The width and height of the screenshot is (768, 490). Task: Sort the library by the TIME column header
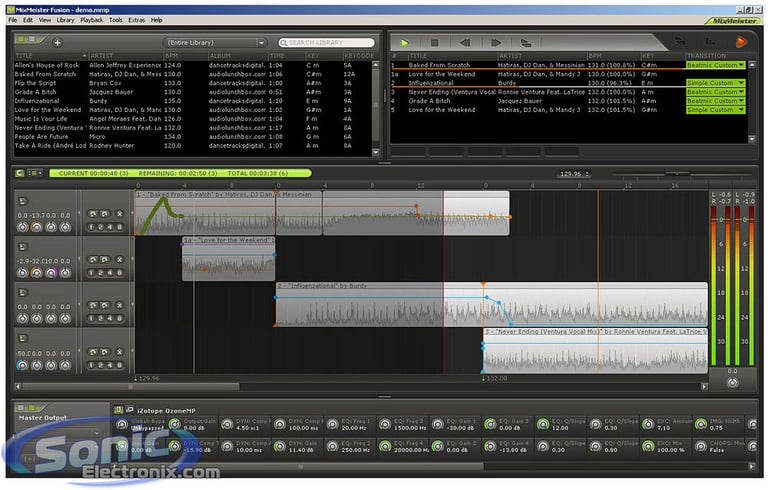pyautogui.click(x=285, y=56)
